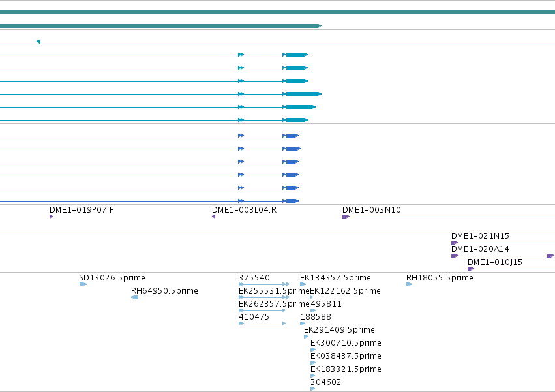
Task: Click the EST alignment line under 375540
Action: (x=264, y=284)
